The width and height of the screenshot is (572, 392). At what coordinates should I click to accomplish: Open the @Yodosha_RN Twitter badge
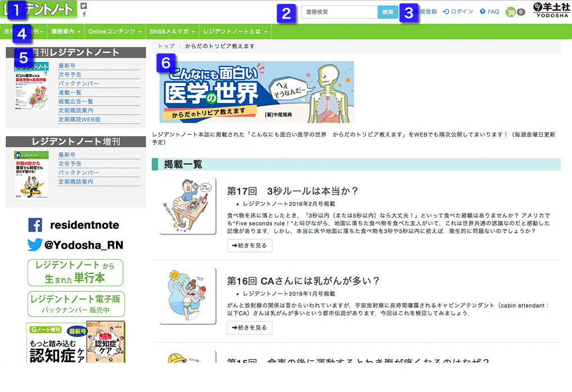pos(75,245)
